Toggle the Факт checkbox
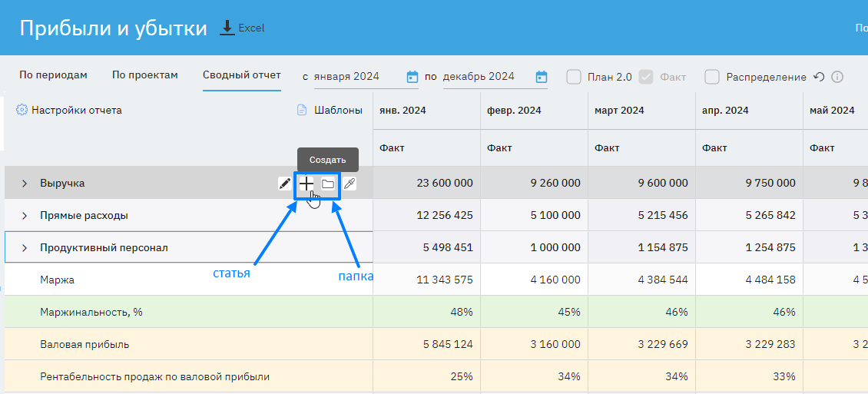Screen dimensions: 868x394 (646, 77)
